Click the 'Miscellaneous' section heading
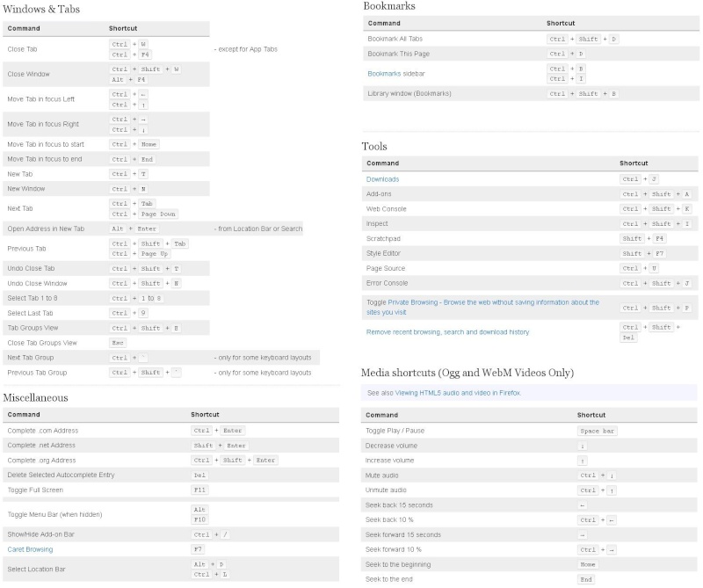The width and height of the screenshot is (703, 588). [35, 398]
